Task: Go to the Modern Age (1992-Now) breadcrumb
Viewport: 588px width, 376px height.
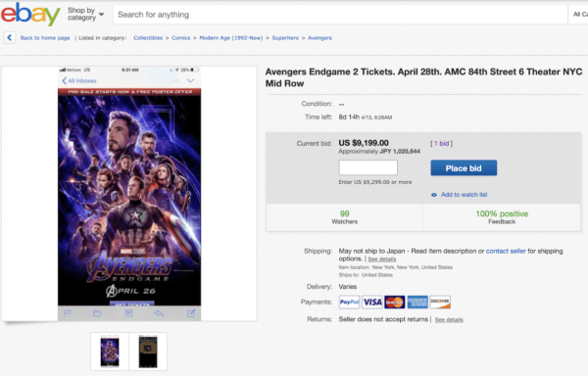Action: click(x=231, y=38)
